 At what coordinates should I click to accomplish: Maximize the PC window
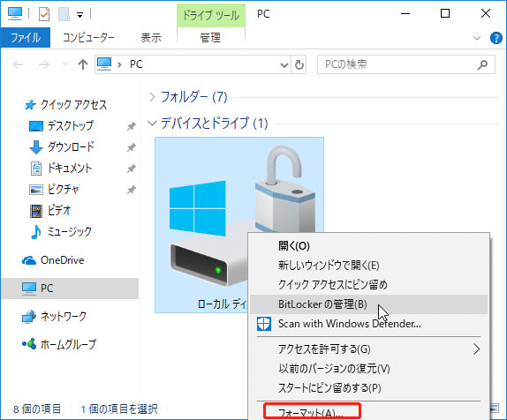445,13
